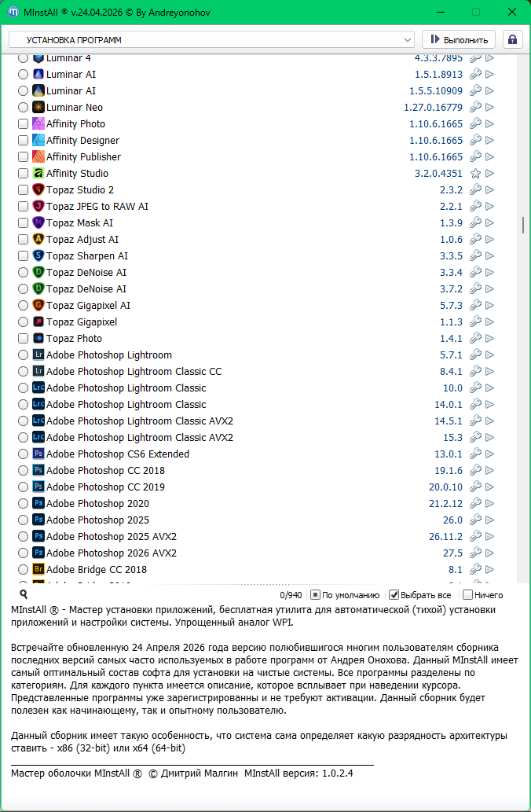Select the Luminar Neo radio button
The image size is (531, 812).
click(23, 108)
